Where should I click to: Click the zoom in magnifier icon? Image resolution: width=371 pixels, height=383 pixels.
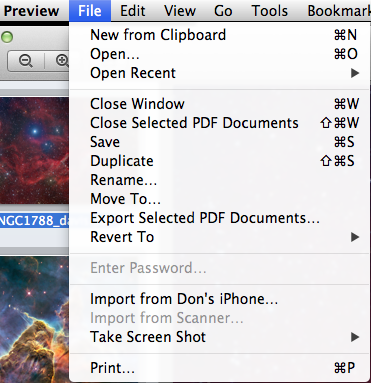[62, 61]
